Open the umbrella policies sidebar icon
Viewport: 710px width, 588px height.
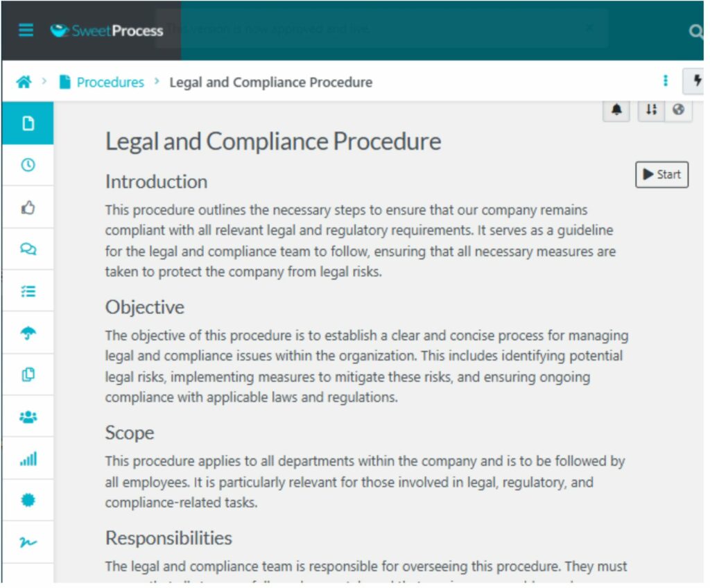pyautogui.click(x=28, y=333)
